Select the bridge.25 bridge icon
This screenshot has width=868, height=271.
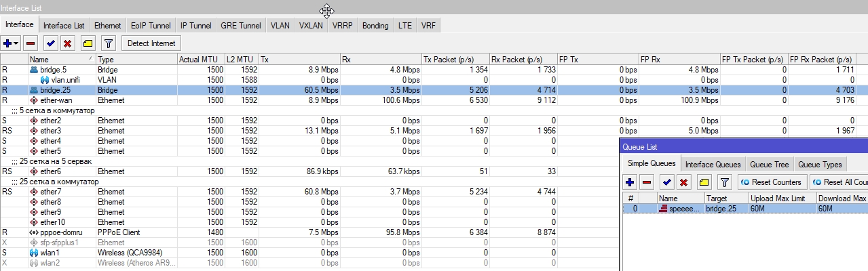(x=34, y=90)
